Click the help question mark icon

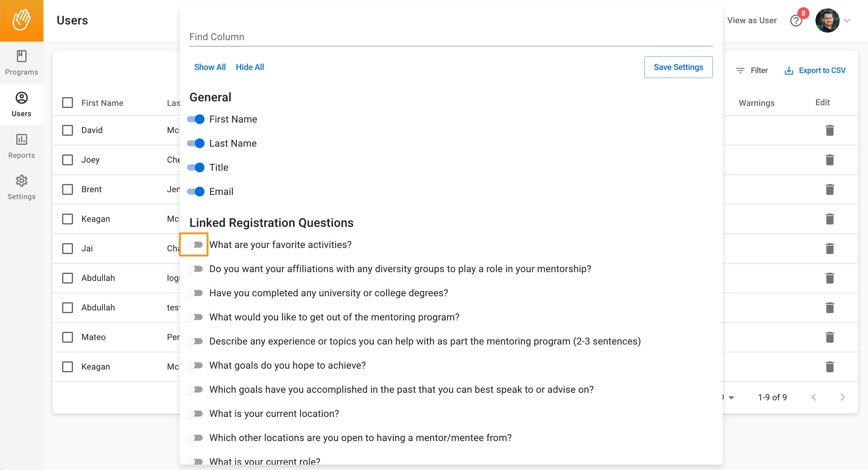(x=796, y=21)
